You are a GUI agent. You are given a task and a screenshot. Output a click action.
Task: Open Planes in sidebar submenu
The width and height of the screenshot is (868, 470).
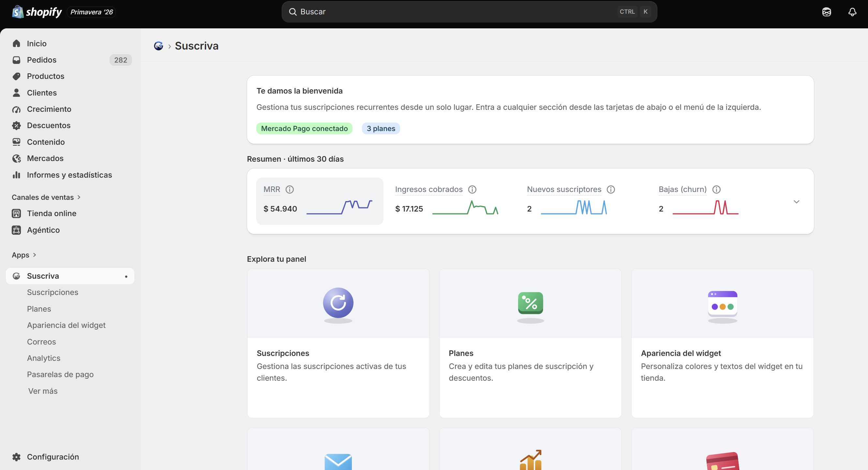tap(39, 309)
